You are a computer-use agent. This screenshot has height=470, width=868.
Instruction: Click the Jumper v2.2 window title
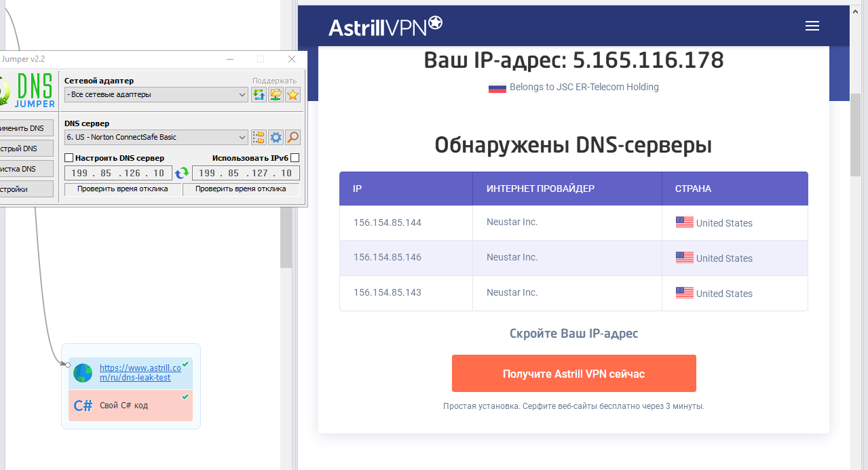(x=22, y=59)
